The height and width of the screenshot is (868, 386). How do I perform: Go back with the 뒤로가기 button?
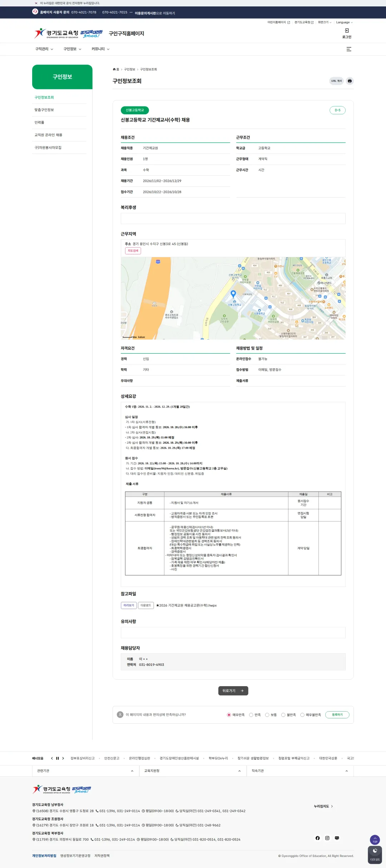click(233, 691)
